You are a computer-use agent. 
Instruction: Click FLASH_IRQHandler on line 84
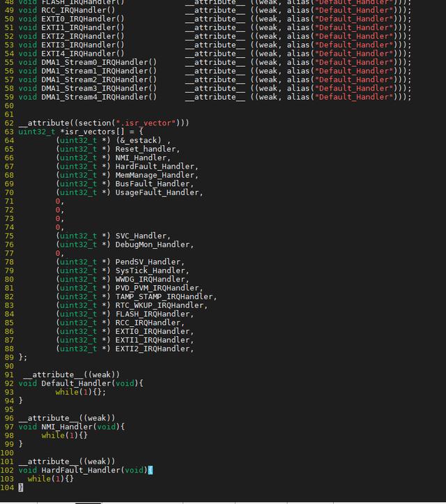[x=153, y=314]
